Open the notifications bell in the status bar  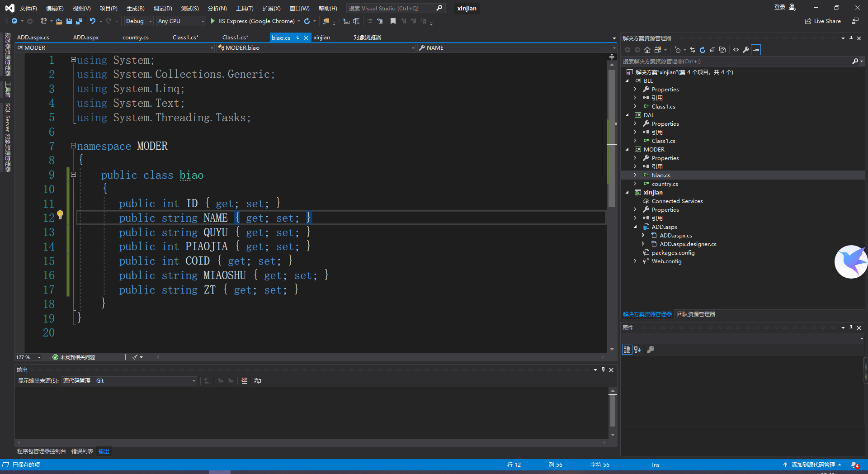[854, 465]
